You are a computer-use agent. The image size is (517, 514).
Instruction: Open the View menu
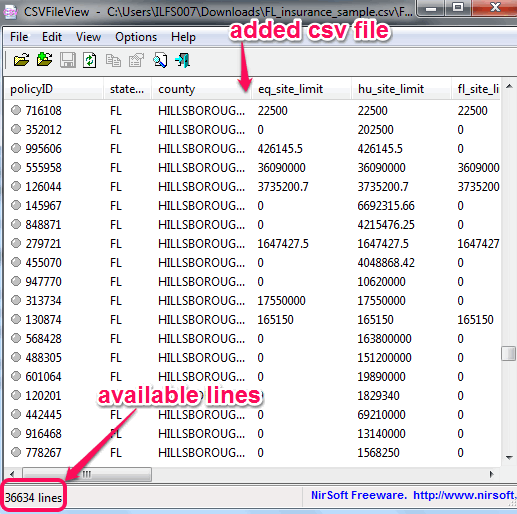(x=88, y=37)
